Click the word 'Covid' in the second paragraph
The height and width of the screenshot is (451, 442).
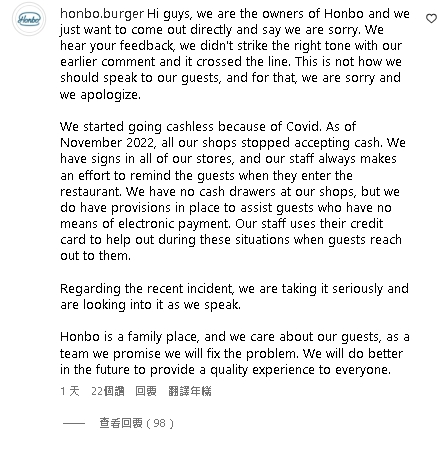(304, 127)
